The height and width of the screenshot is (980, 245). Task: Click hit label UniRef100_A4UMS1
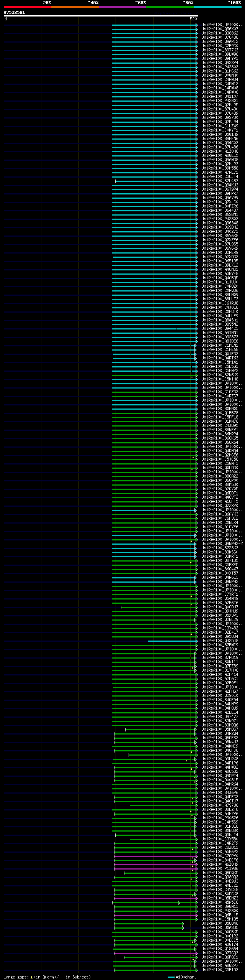[x=220, y=270]
